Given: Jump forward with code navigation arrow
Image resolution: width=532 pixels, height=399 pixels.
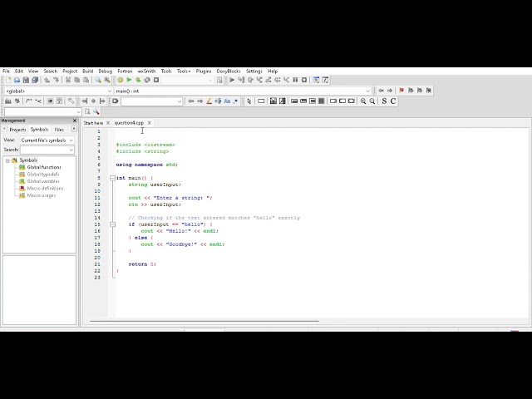Looking at the screenshot, I should coord(390,91).
